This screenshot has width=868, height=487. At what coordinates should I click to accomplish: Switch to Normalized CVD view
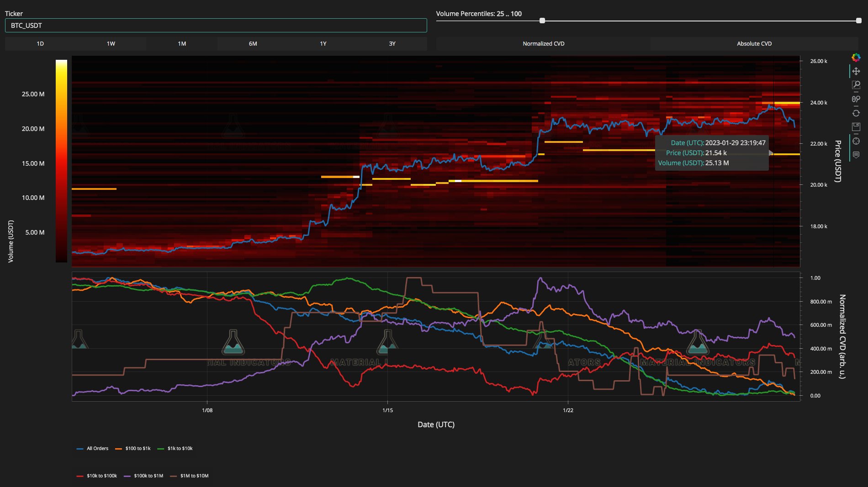(x=543, y=44)
